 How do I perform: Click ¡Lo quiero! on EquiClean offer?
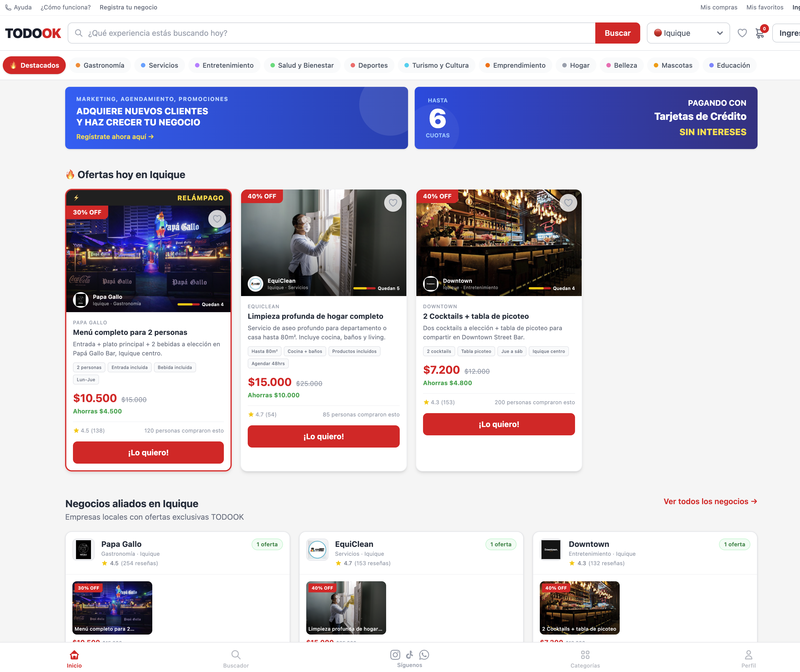point(323,436)
